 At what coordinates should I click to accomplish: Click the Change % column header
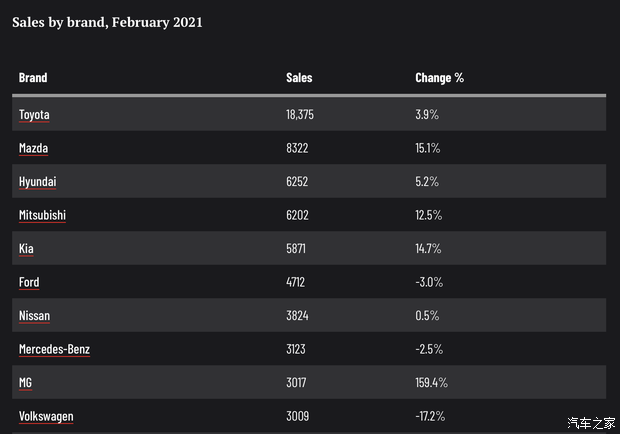439,78
